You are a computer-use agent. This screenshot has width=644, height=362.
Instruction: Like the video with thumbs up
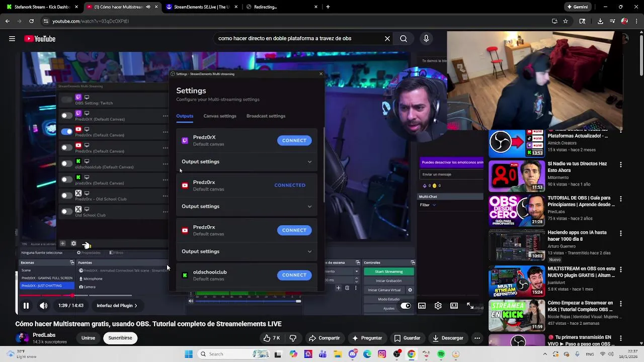[272, 338]
